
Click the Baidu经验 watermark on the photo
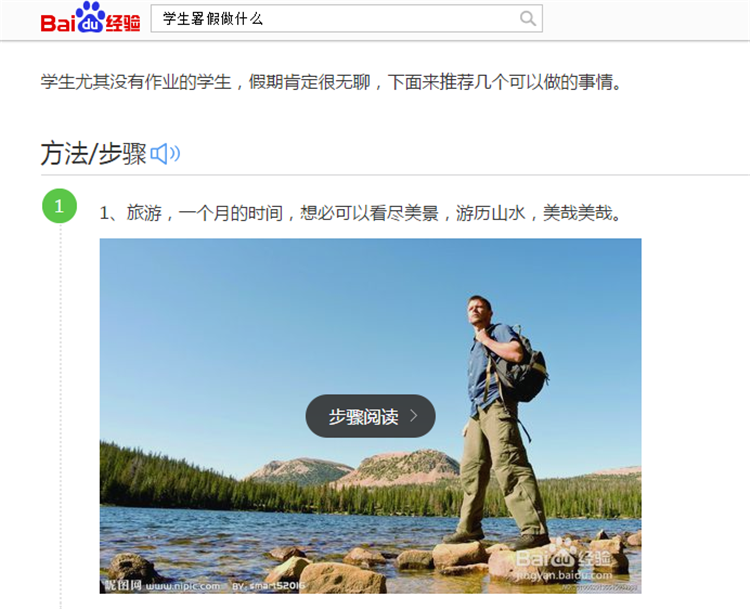(564, 556)
